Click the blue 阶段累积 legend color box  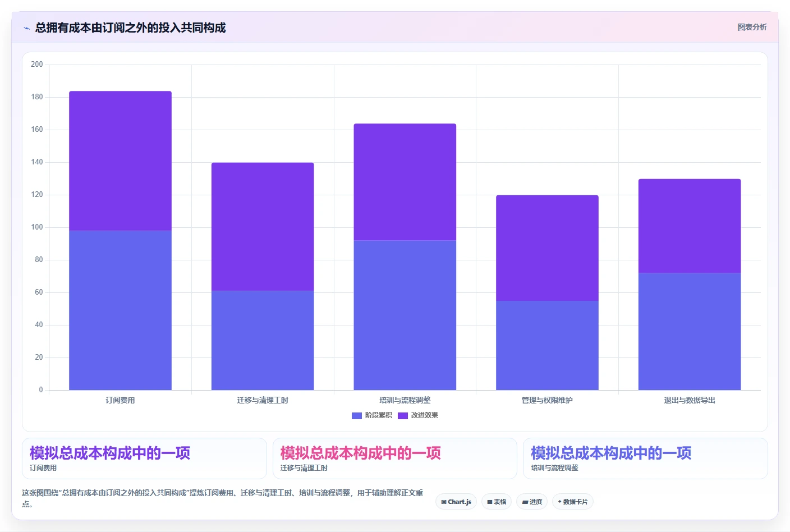[357, 416]
